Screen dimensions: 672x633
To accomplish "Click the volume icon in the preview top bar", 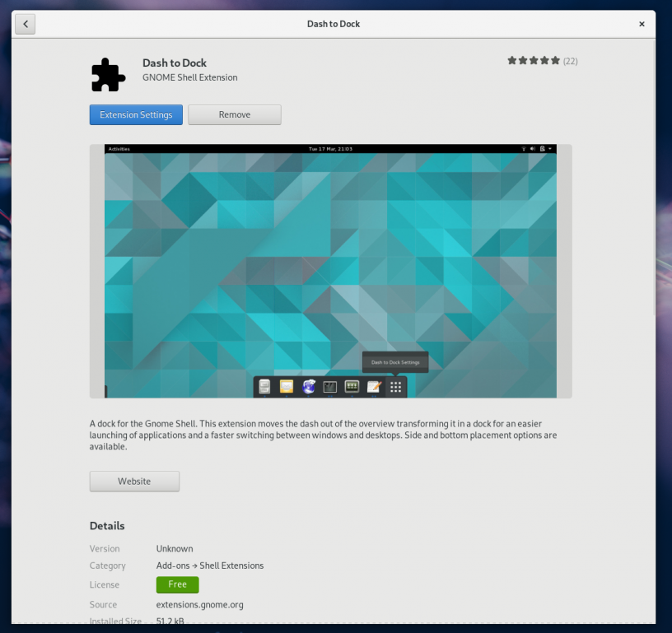I will 532,148.
